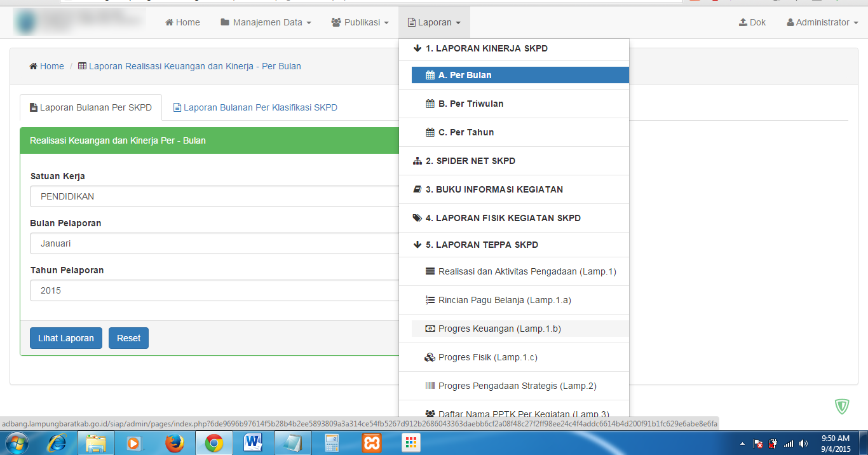Viewport: 868px width, 455px height.
Task: Click the green shield icon at bottom right
Action: (842, 407)
